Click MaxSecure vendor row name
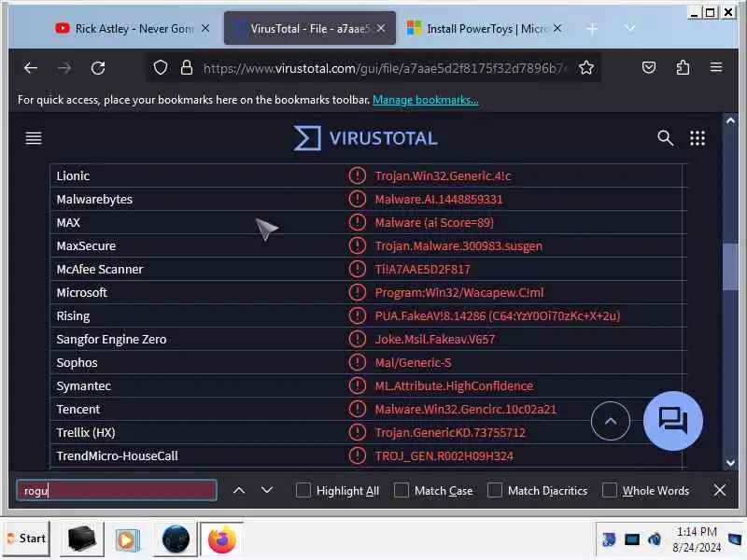The image size is (747, 560). [86, 245]
